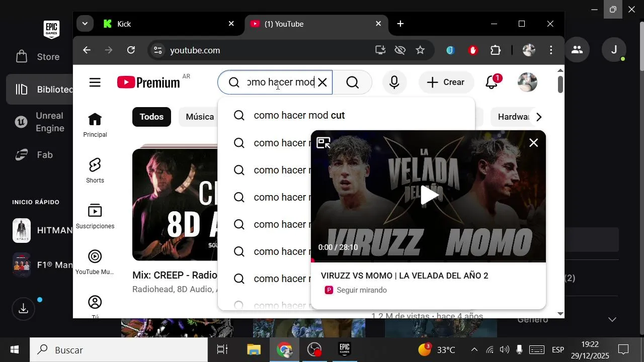Open Chrome three-dot menu
This screenshot has width=644, height=362.
point(551,50)
